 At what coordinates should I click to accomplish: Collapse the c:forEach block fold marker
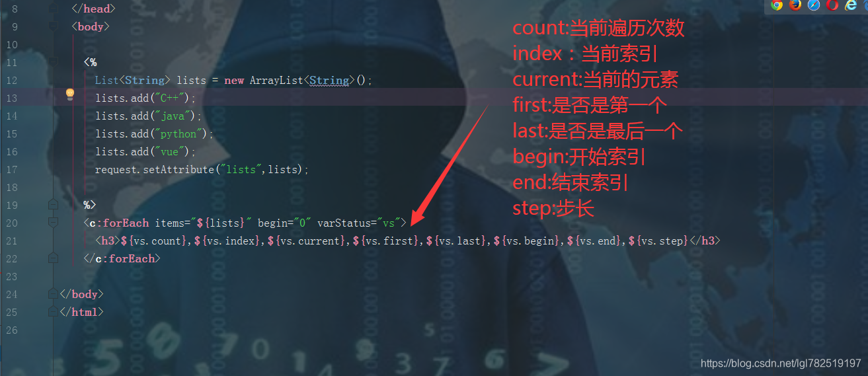pyautogui.click(x=54, y=223)
